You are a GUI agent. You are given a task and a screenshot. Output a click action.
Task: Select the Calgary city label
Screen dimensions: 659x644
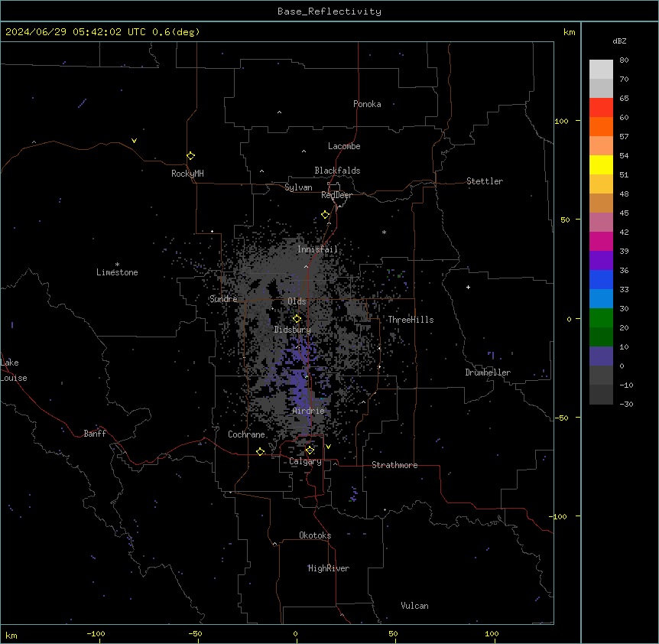click(x=305, y=461)
